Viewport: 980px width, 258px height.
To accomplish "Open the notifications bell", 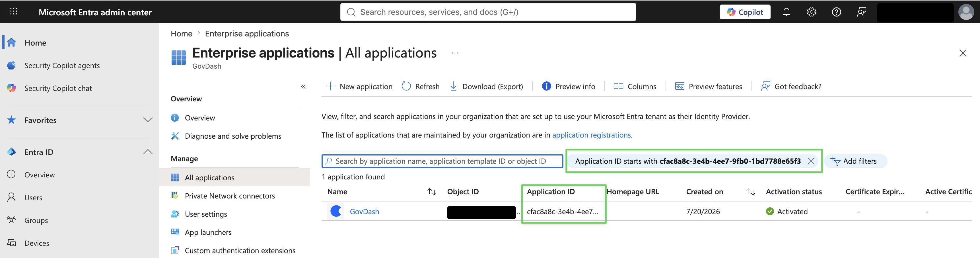I will [786, 12].
